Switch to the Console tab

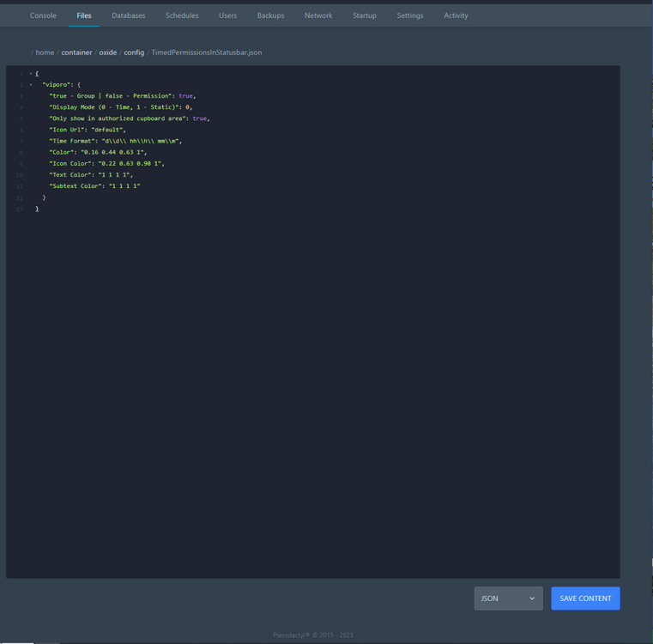point(43,15)
